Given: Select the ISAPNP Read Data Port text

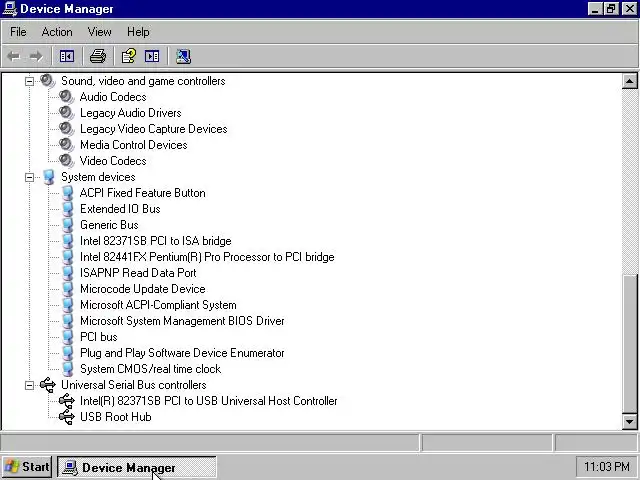Looking at the screenshot, I should coord(138,273).
